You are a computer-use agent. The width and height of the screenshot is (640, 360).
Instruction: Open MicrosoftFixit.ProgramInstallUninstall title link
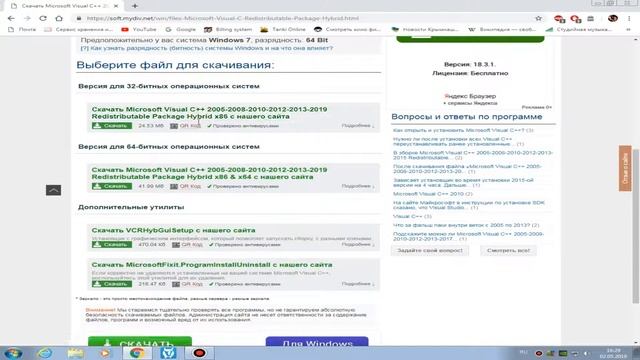tap(212, 265)
